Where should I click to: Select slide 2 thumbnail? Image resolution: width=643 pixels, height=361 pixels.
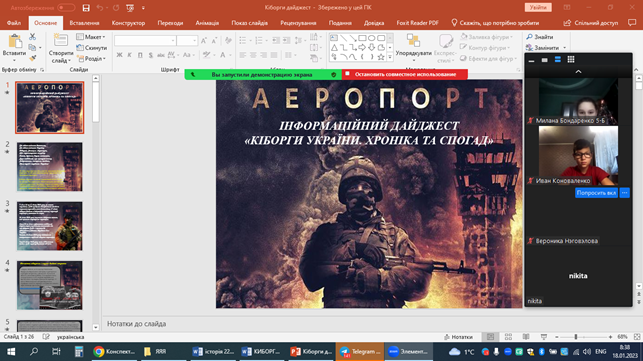[50, 167]
